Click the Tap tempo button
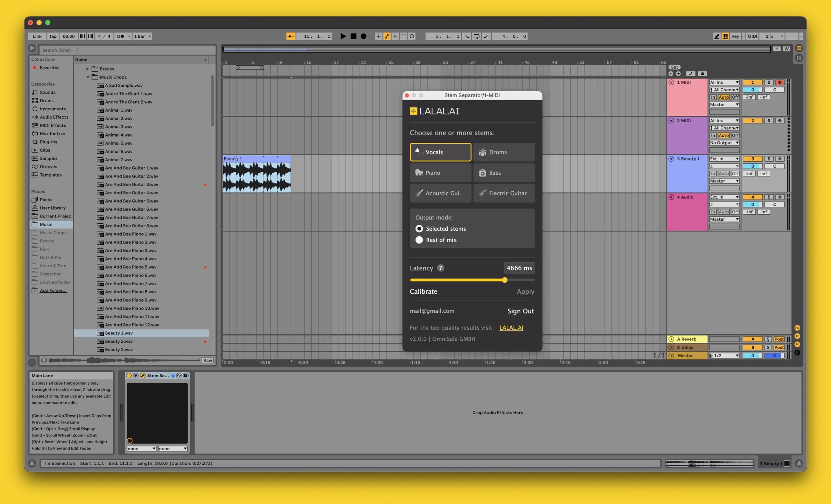831x504 pixels. (53, 36)
